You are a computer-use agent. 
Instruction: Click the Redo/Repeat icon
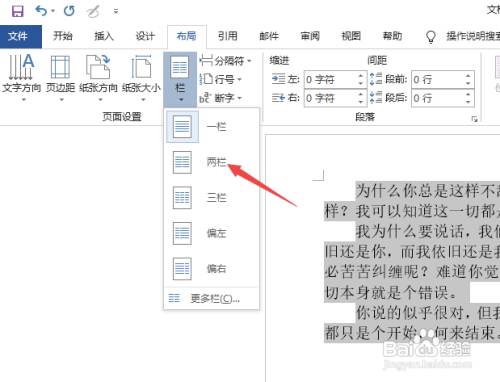[x=69, y=11]
